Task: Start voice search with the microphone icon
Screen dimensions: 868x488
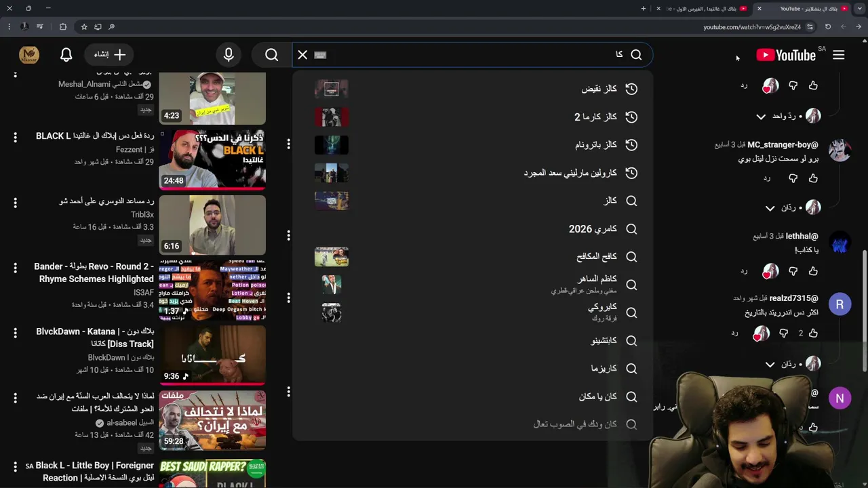Action: (229, 55)
